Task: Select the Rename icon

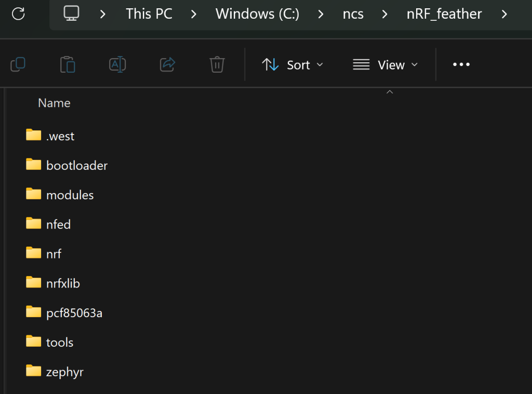Action: pyautogui.click(x=117, y=64)
